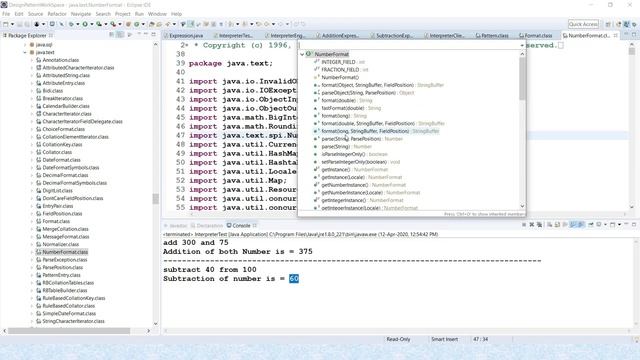Viewport: 640px width, 360px height.
Task: Select fastFormat(double) in outline popup
Action: coord(347,108)
